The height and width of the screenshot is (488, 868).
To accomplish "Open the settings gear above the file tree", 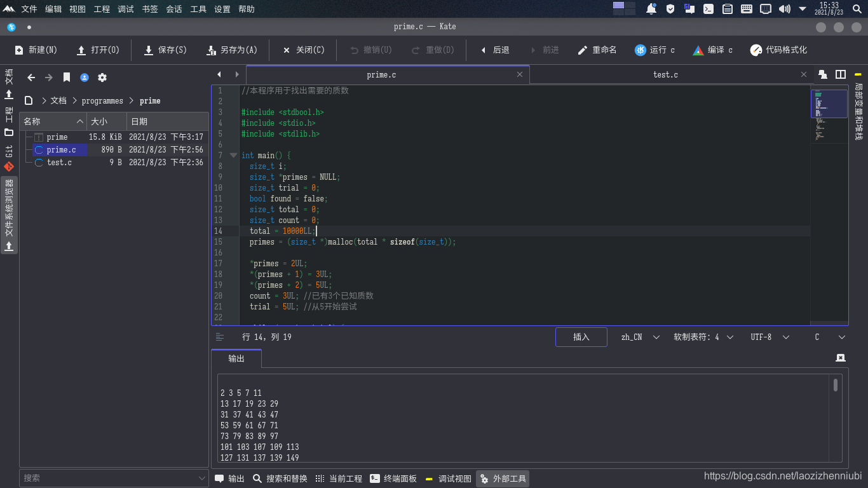I will click(102, 76).
